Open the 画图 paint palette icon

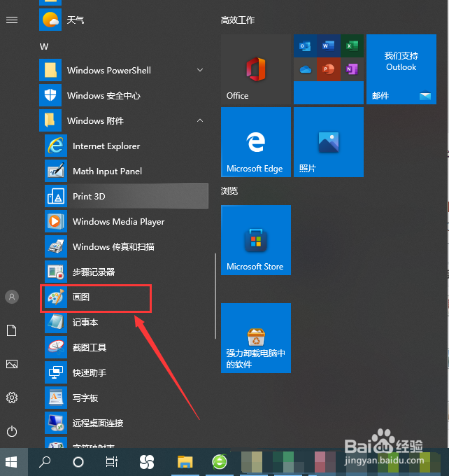pyautogui.click(x=56, y=297)
